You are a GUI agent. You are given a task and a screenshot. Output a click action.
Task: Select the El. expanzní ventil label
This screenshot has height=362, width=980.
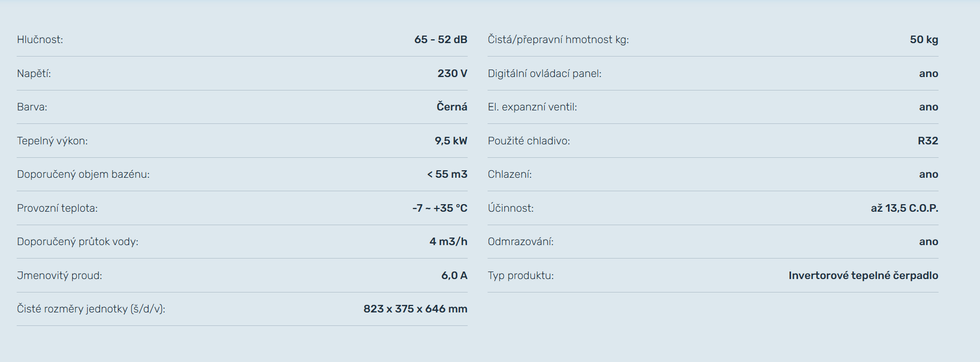(532, 107)
